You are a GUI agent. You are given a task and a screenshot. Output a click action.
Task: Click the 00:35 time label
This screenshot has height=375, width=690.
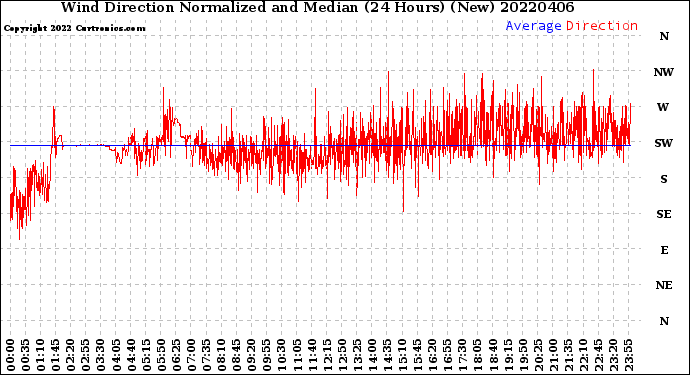[26, 355]
